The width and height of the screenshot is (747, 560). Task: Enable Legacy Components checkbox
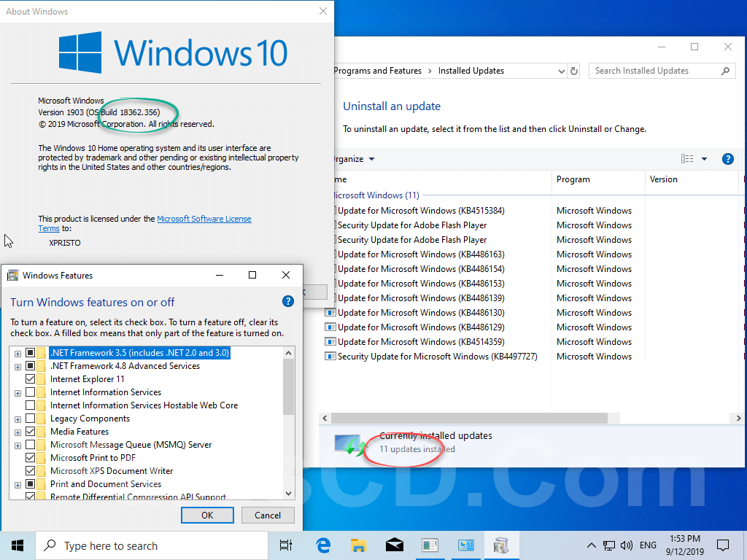tap(30, 419)
